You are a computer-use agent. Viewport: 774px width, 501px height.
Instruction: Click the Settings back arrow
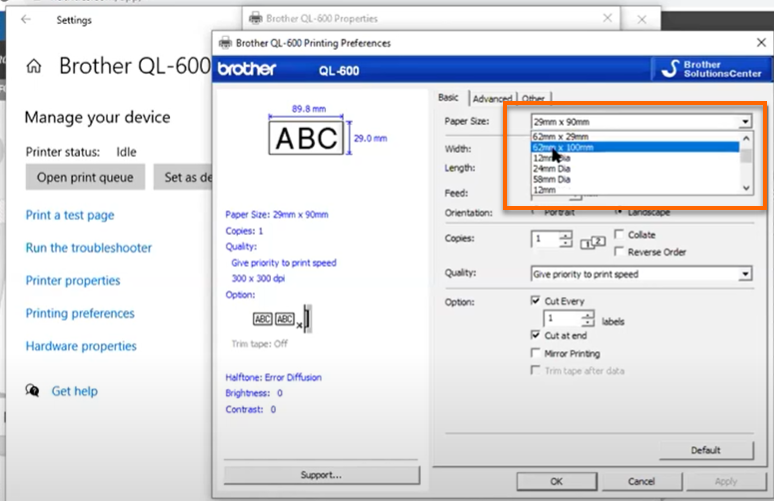(x=25, y=19)
